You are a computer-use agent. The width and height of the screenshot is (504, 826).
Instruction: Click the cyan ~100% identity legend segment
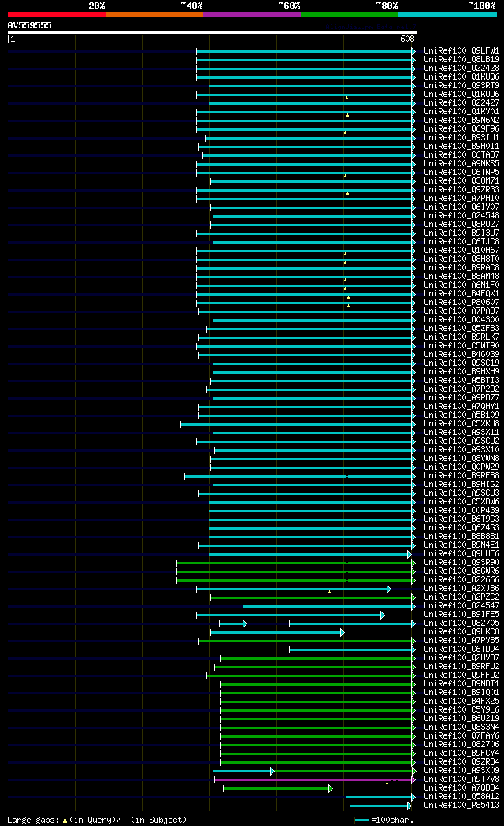click(x=447, y=14)
